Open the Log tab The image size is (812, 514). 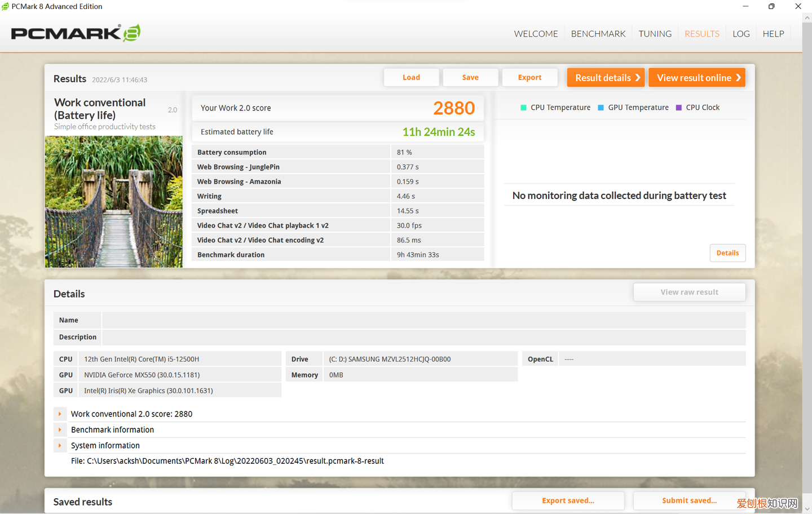pos(741,34)
